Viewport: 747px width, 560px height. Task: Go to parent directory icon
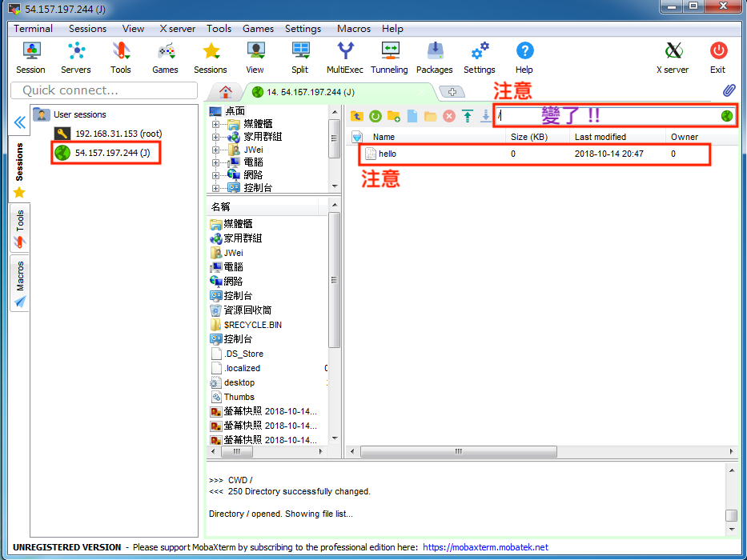pos(357,116)
